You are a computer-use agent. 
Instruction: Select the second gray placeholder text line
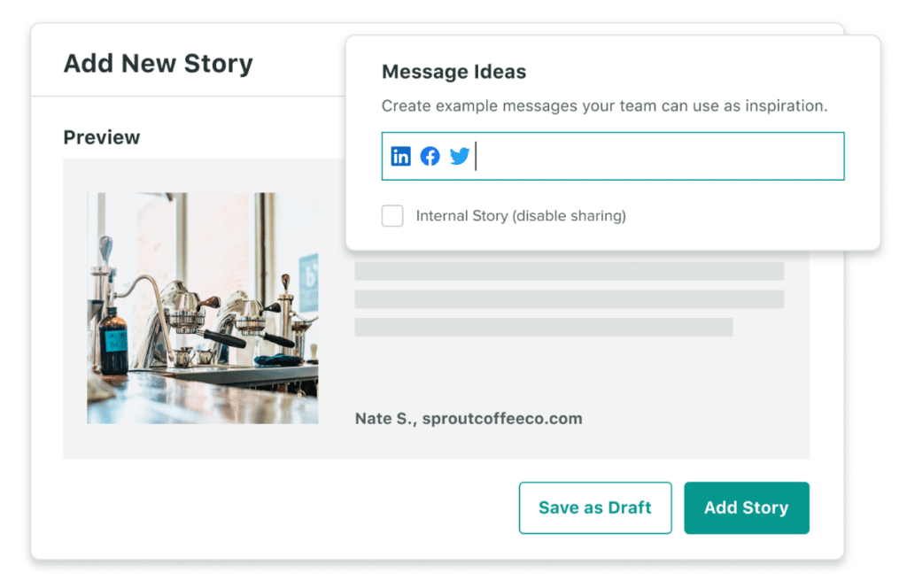570,299
